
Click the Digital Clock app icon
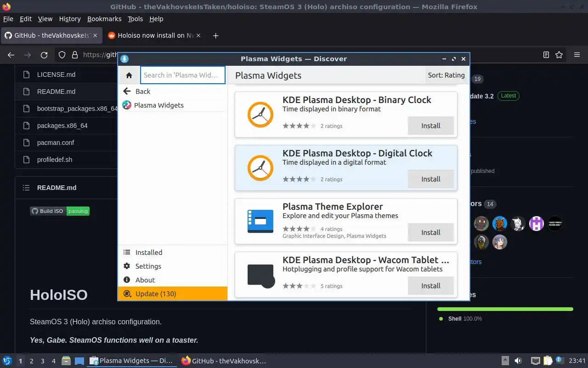pyautogui.click(x=260, y=168)
